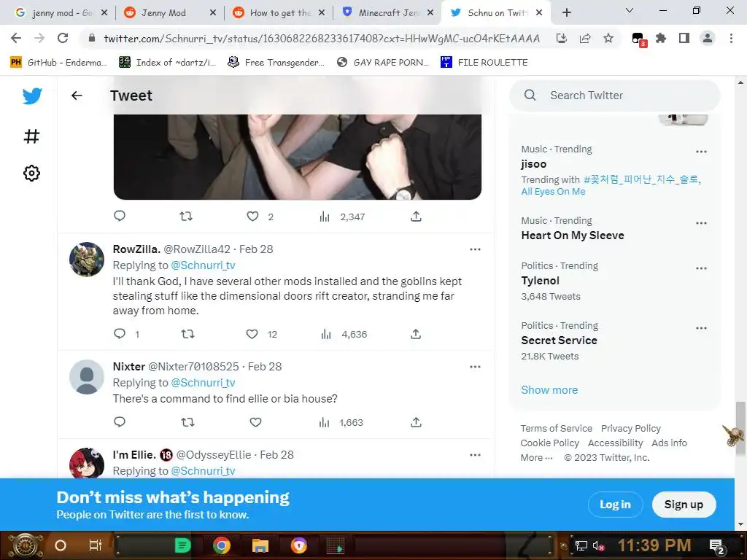View analytics showing 1,663 views
This screenshot has width=747, height=560.
pos(341,422)
